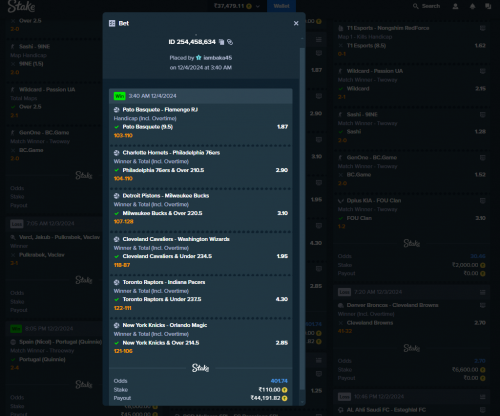Close the Bet dialog
Image resolution: width=500 pixels, height=416 pixels.
point(296,23)
